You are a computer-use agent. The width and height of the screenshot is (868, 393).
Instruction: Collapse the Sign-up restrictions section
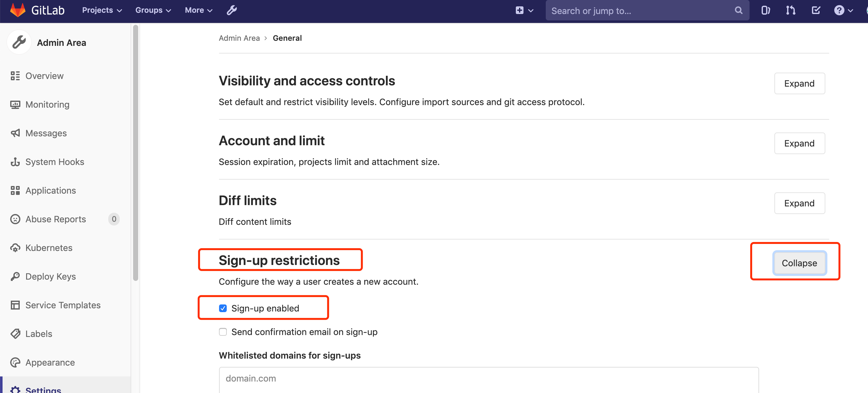[799, 263]
